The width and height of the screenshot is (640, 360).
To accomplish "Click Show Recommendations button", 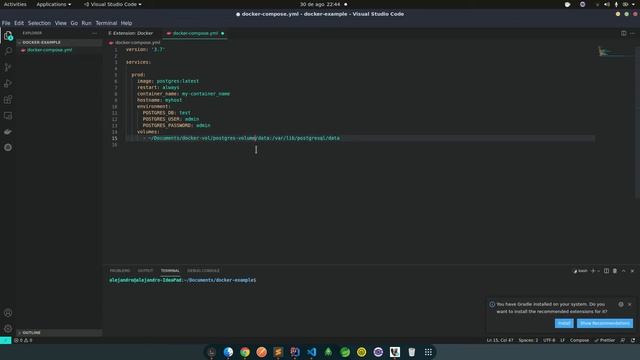I will point(605,323).
